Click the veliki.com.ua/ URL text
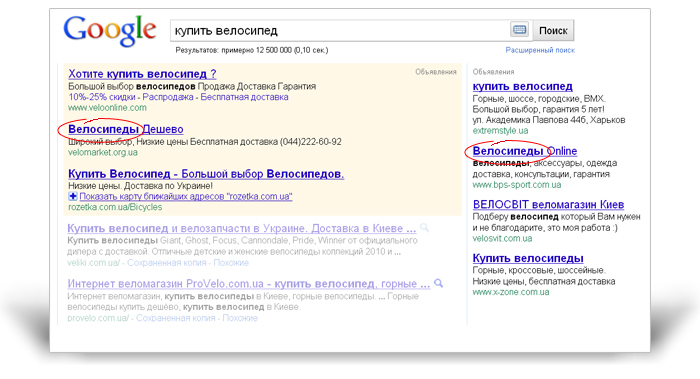Screen dimensions: 700x379 pyautogui.click(x=93, y=262)
